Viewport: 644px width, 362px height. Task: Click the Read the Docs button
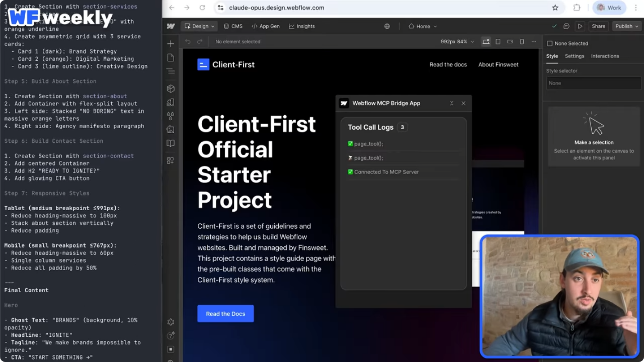pyautogui.click(x=226, y=314)
